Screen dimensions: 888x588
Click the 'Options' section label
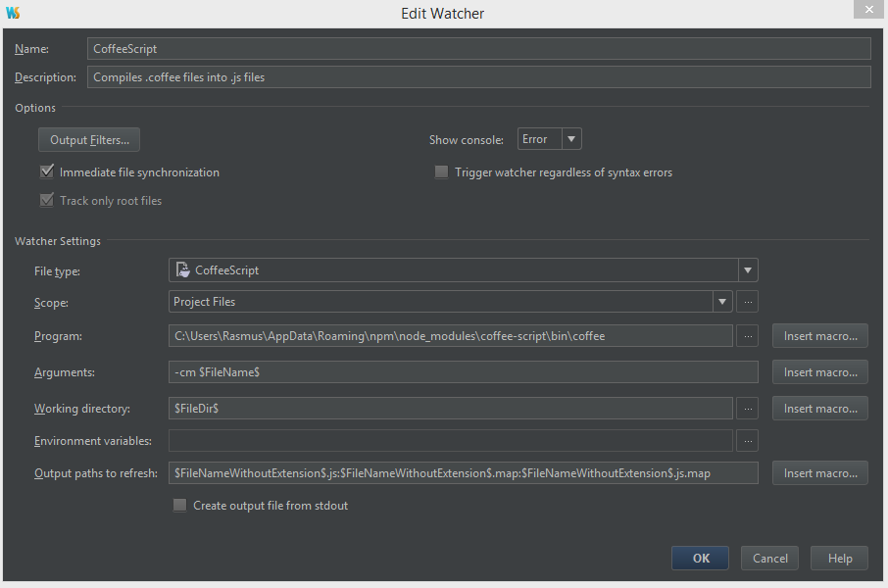point(35,108)
